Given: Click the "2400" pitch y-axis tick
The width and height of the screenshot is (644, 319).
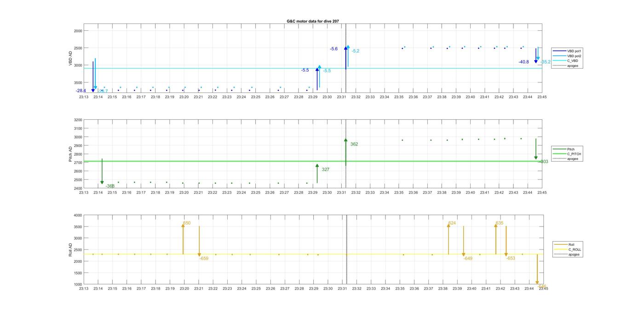Looking at the screenshot, I should point(78,188).
